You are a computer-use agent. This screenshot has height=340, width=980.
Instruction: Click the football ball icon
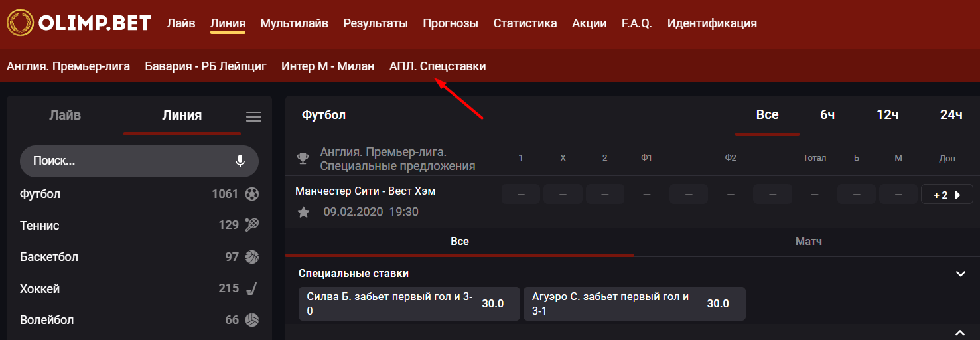pos(252,194)
